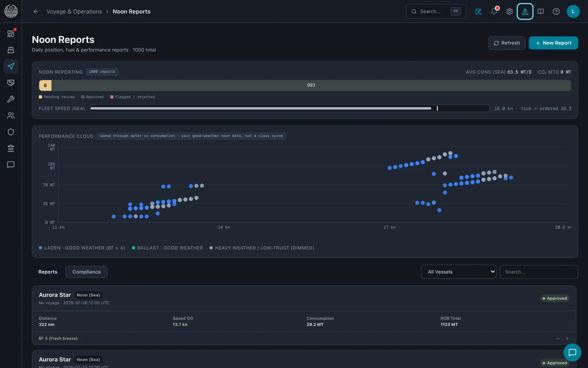Open the crew people sidebar icon
The image size is (588, 368).
tap(11, 116)
